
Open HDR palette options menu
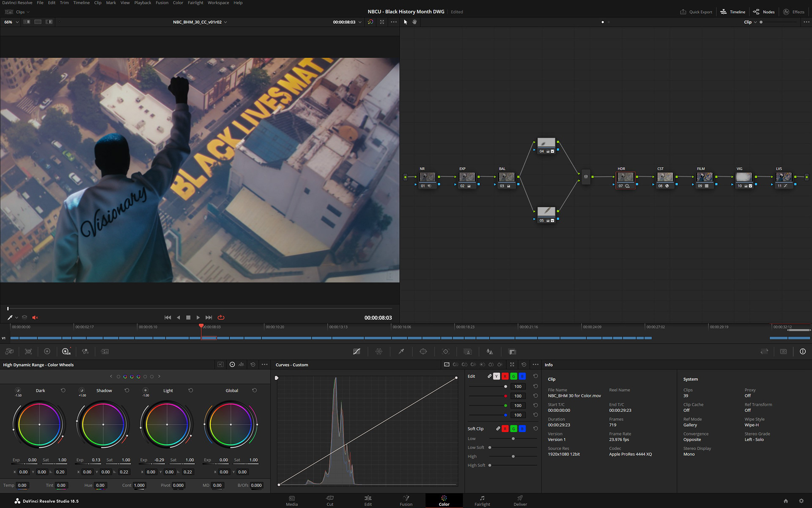tap(265, 364)
